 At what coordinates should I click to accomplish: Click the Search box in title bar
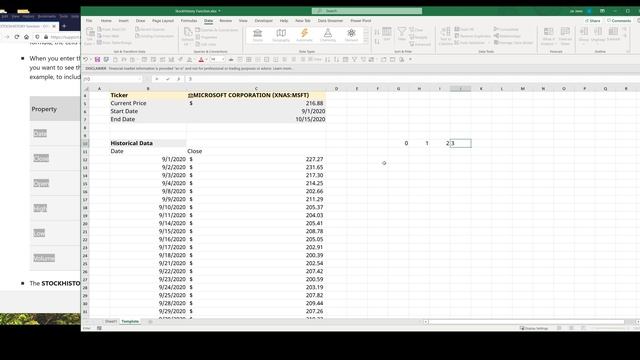point(367,11)
